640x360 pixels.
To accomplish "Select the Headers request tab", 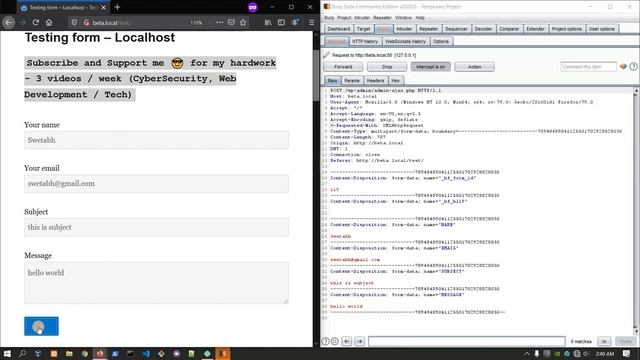I will [x=375, y=80].
